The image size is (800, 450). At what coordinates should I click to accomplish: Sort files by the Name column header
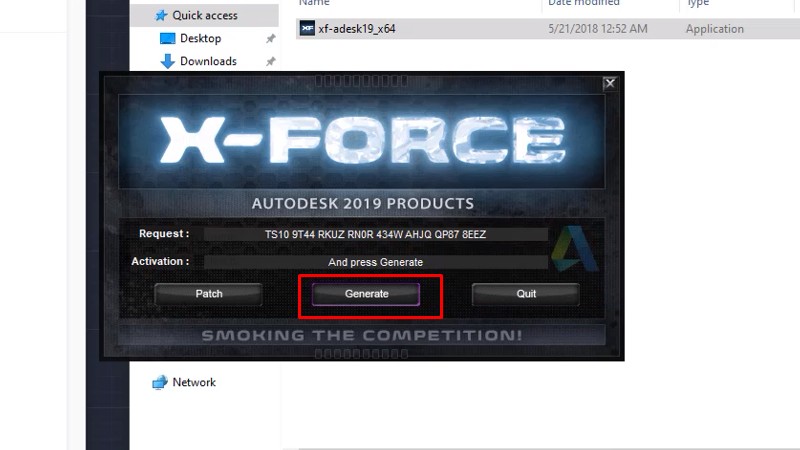coord(314,4)
